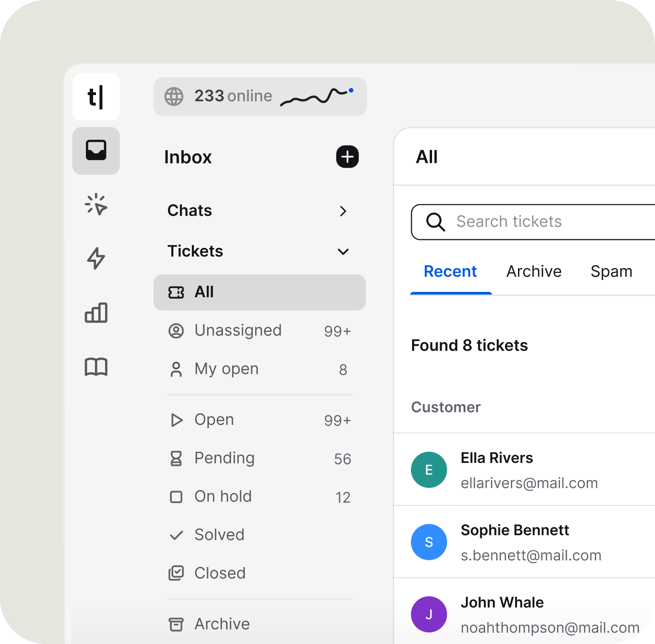The height and width of the screenshot is (644, 655).
Task: Click the My open 8 count
Action: 343,370
